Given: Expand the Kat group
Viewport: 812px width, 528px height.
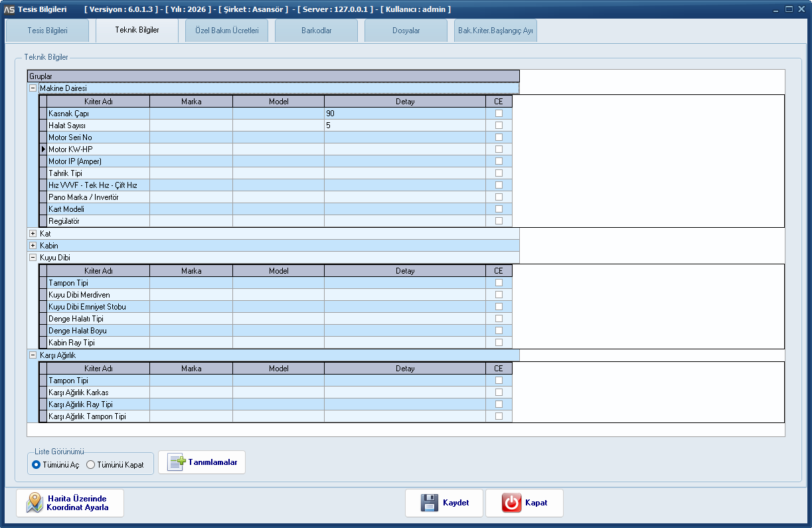Looking at the screenshot, I should pos(33,234).
